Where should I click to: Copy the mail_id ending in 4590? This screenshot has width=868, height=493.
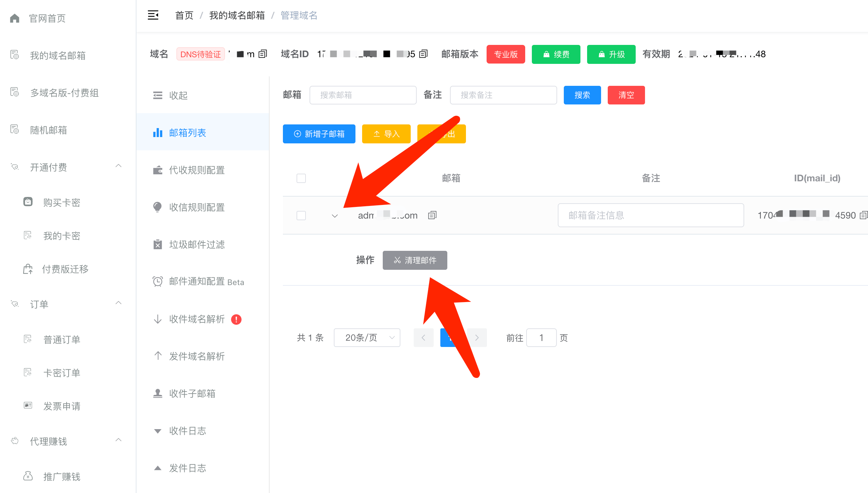[864, 215]
